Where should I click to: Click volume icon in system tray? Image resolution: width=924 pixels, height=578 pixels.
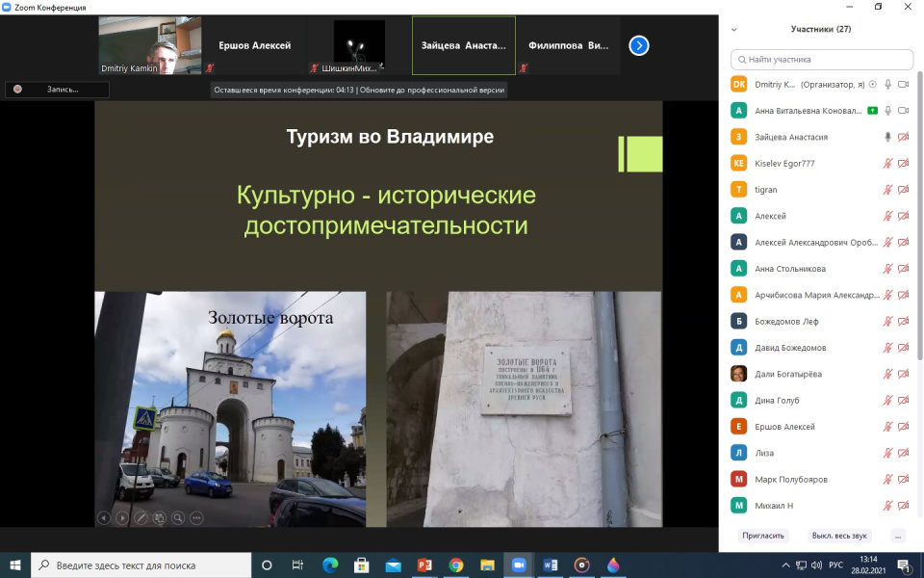pyautogui.click(x=816, y=565)
